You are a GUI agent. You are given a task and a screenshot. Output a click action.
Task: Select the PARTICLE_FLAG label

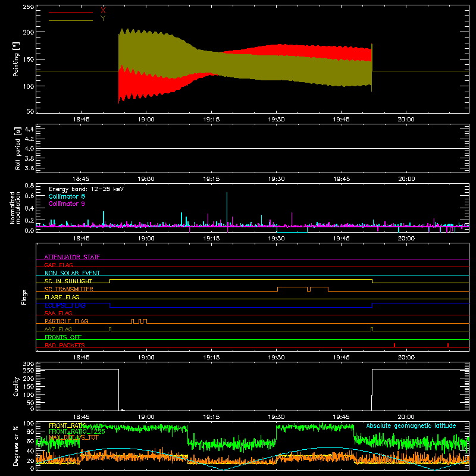point(67,321)
